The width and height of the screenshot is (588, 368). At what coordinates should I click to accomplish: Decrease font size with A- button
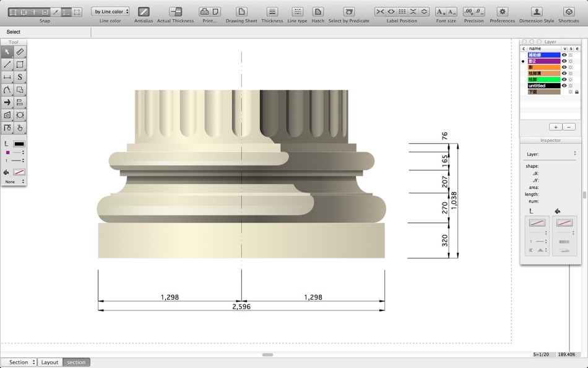[x=452, y=12]
